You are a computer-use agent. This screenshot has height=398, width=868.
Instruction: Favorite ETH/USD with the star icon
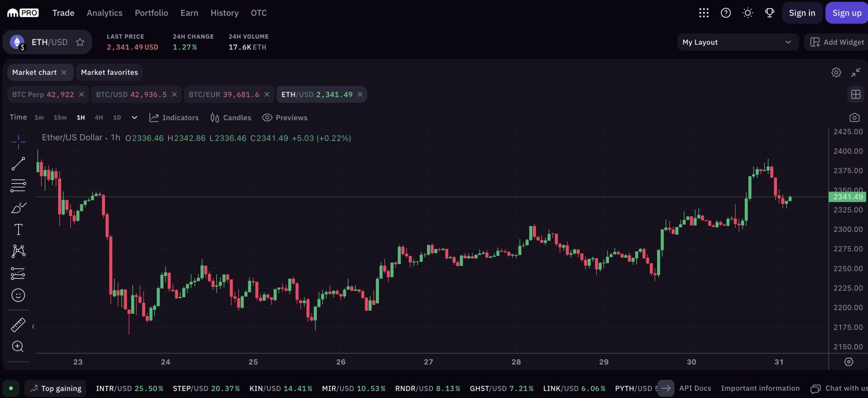(80, 42)
